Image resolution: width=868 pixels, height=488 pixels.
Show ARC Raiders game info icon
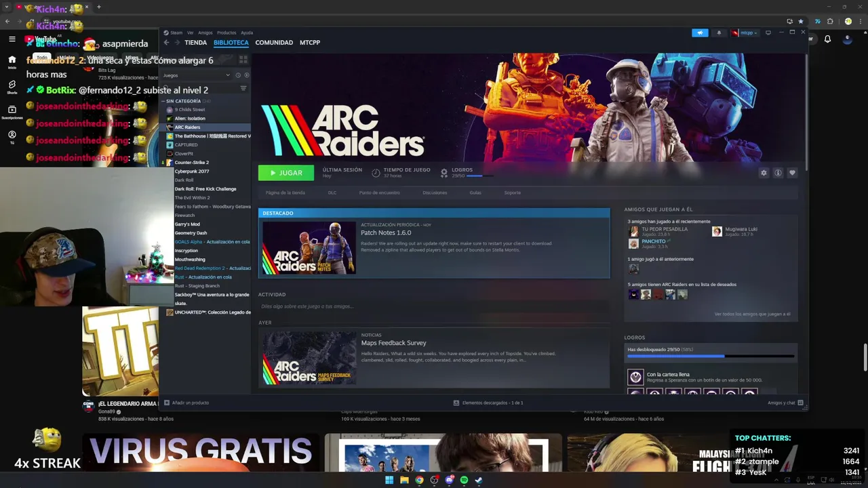pyautogui.click(x=778, y=173)
